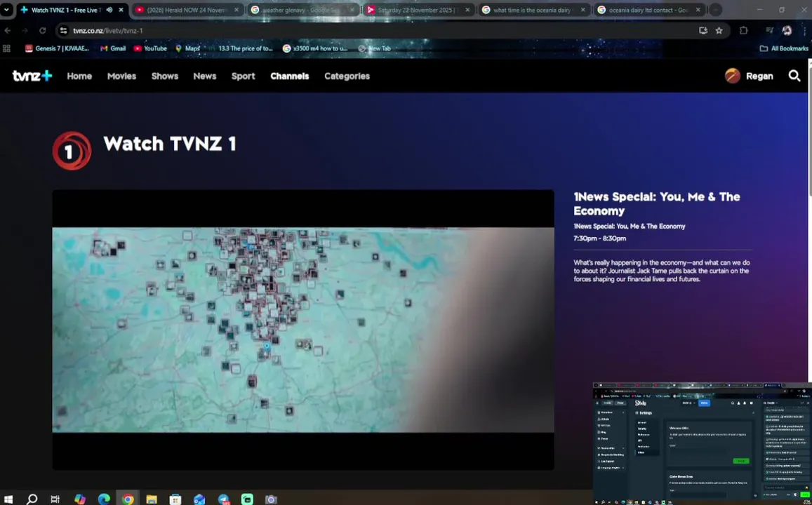Go to Home in TVNZ+ nav
812x505 pixels.
79,76
